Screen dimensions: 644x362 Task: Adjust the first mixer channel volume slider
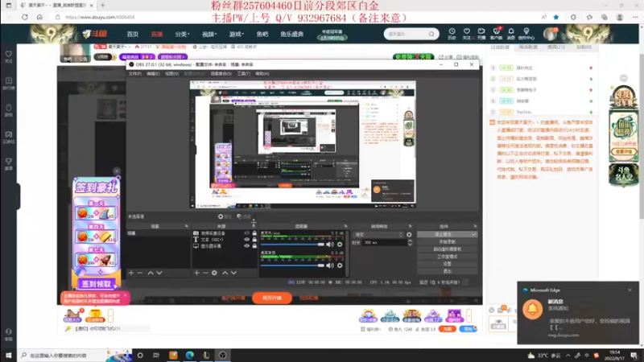(x=292, y=245)
